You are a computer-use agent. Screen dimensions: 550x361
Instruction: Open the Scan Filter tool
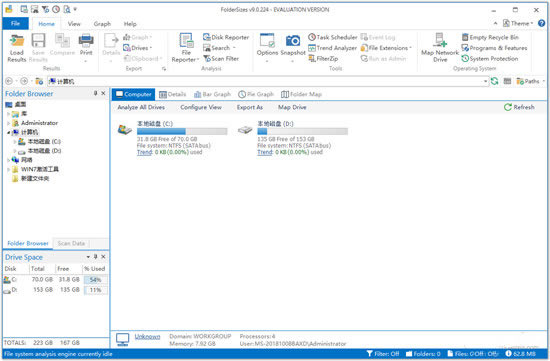click(x=221, y=59)
